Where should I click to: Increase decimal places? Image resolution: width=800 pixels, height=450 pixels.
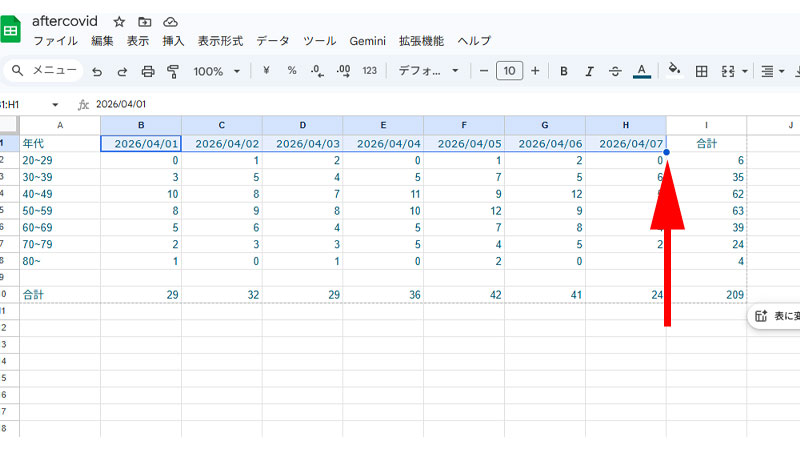coord(343,71)
